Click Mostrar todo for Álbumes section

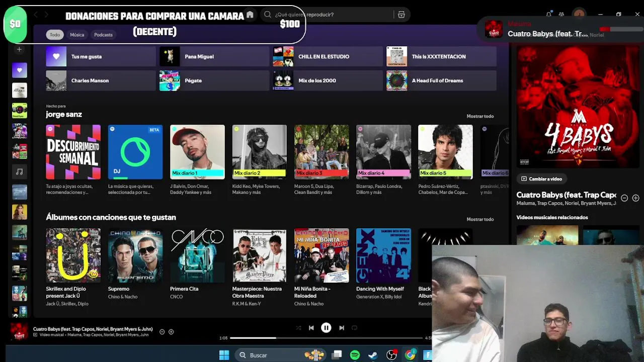pos(480,219)
